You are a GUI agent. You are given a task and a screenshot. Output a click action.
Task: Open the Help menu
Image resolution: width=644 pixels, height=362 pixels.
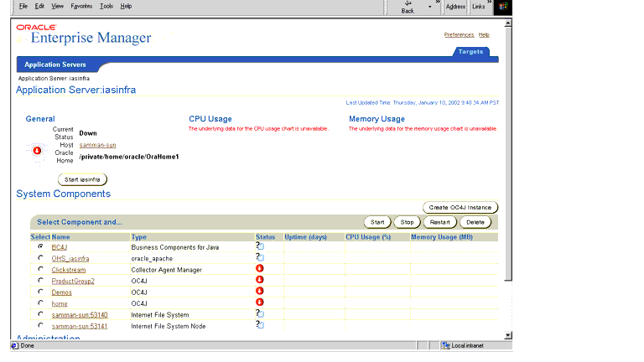click(x=126, y=6)
